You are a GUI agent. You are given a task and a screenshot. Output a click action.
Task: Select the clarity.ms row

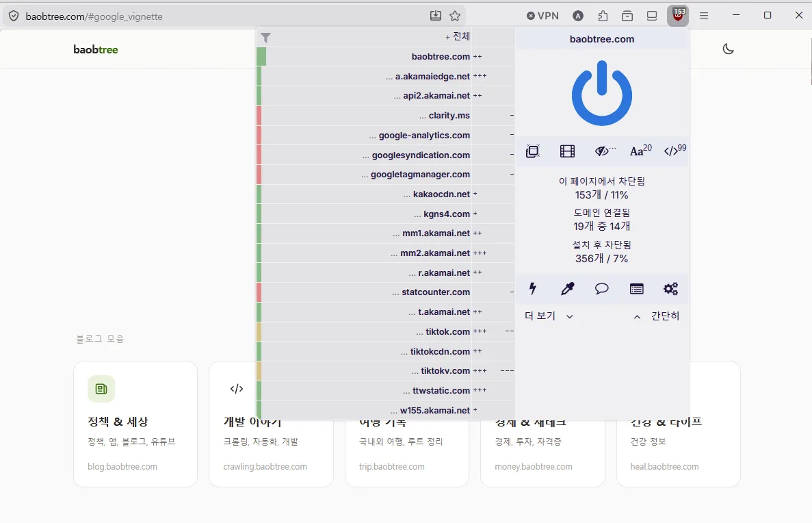[385, 116]
